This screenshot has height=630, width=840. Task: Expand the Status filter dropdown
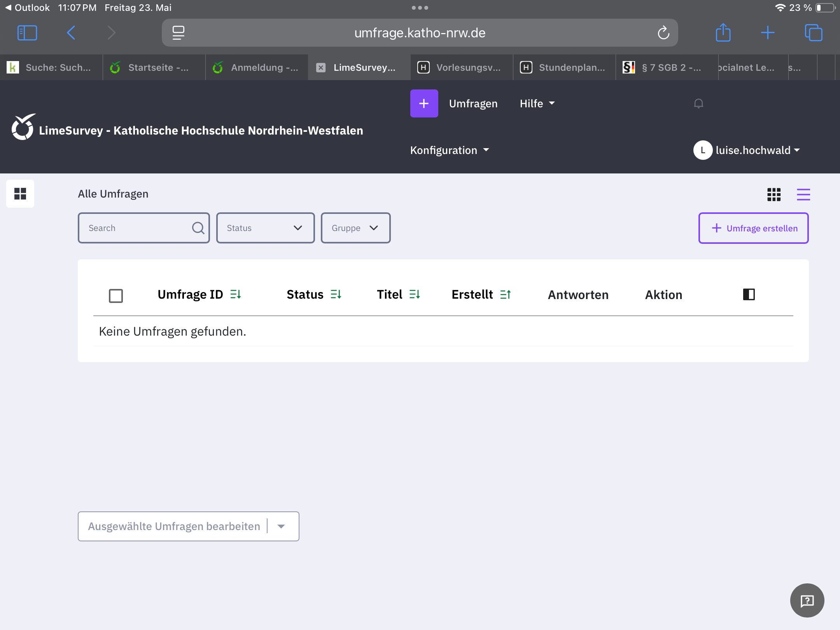pyautogui.click(x=265, y=228)
